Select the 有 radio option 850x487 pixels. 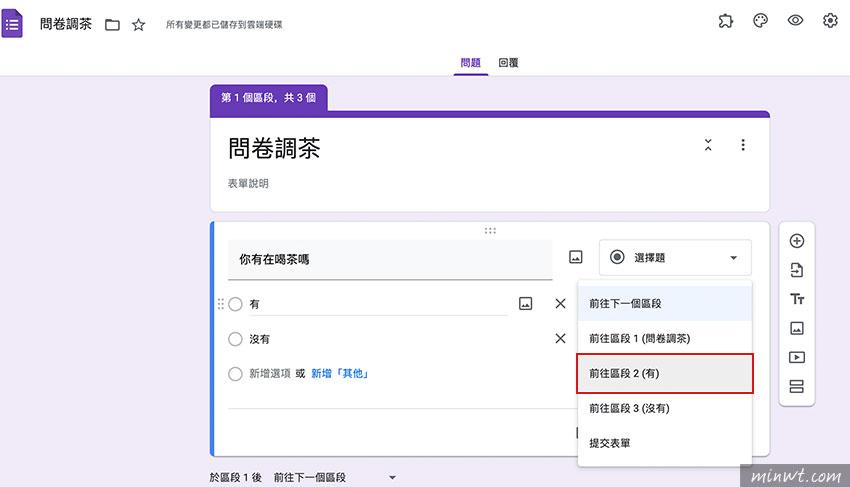click(235, 304)
